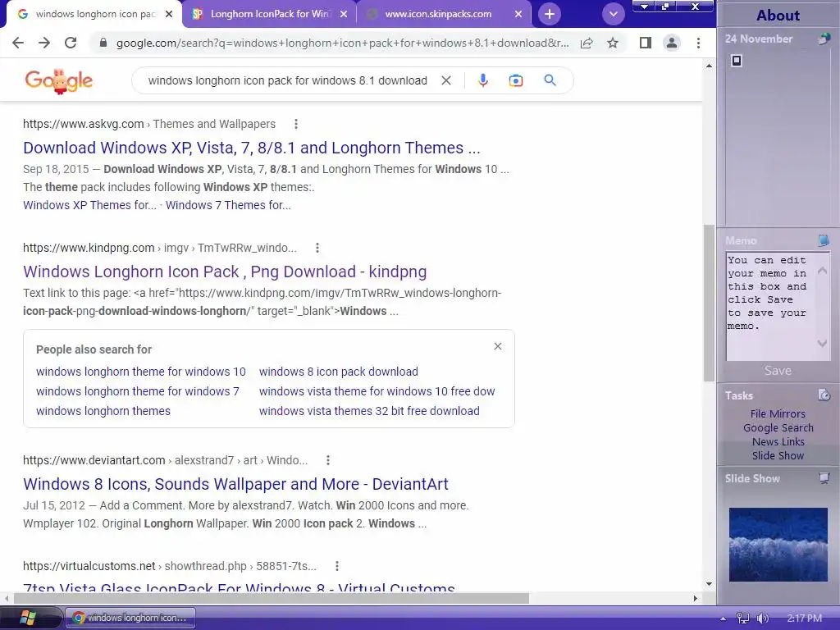Click the sidebar calendar icon beside 24 November
Screen dimensions: 840x630
pos(824,39)
